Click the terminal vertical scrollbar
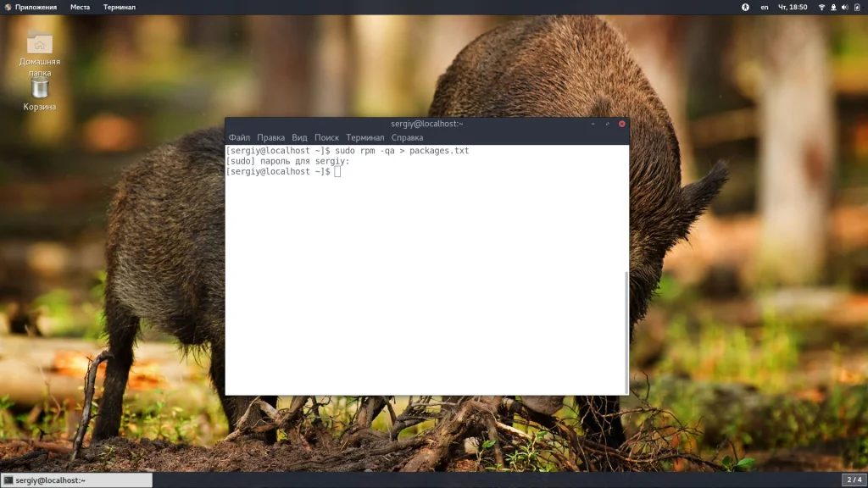This screenshot has width=868, height=488. coord(626,332)
